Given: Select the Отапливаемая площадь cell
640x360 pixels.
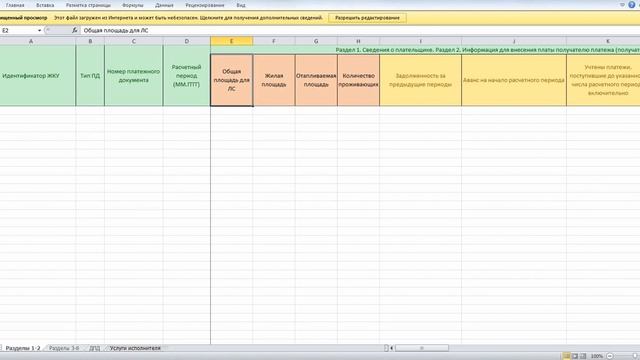Looking at the screenshot, I should [316, 80].
